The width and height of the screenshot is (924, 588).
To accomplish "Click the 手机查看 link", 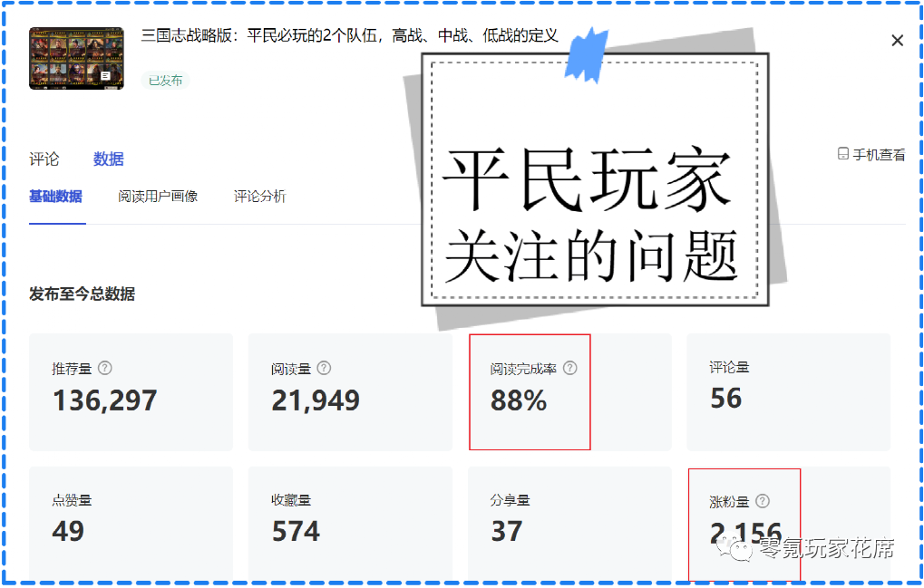I will click(x=871, y=155).
